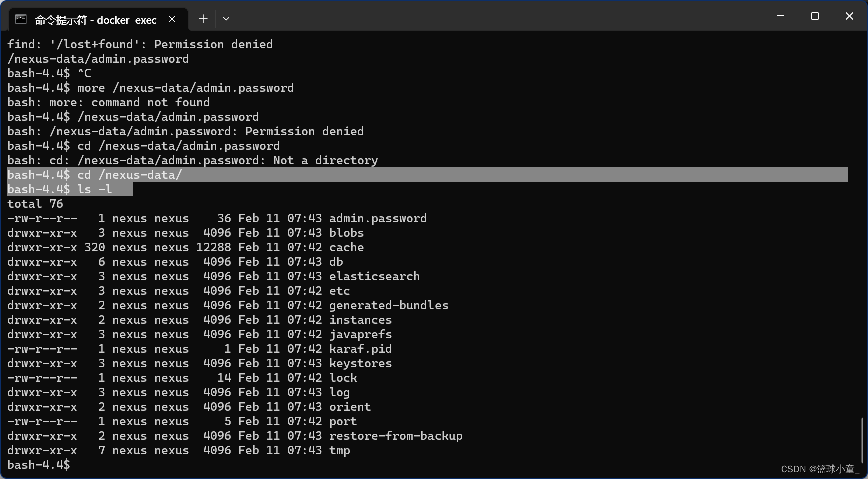Screen dimensions: 868x479
Task: Click the '^C' prompt line
Action: [49, 73]
